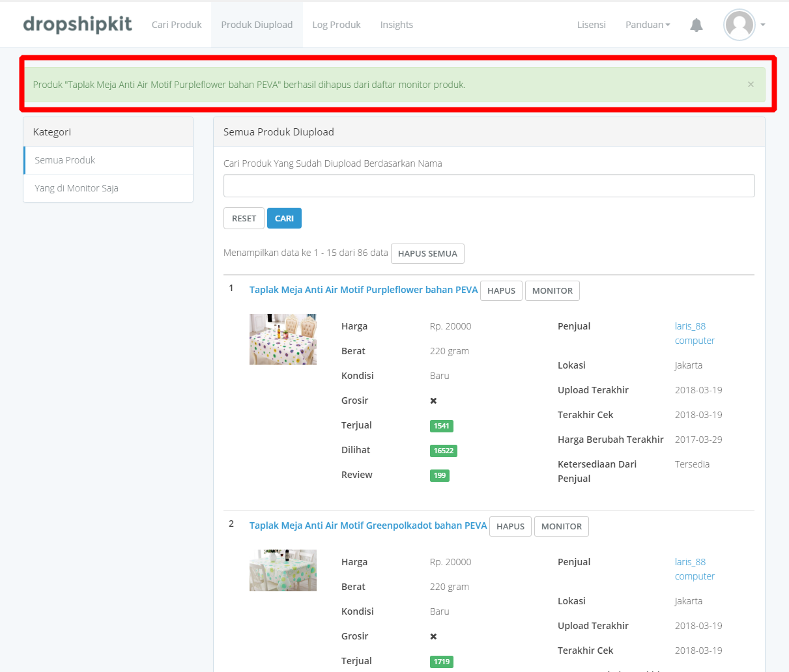The image size is (789, 672).
Task: Select Semua Produk category
Action: (x=65, y=160)
